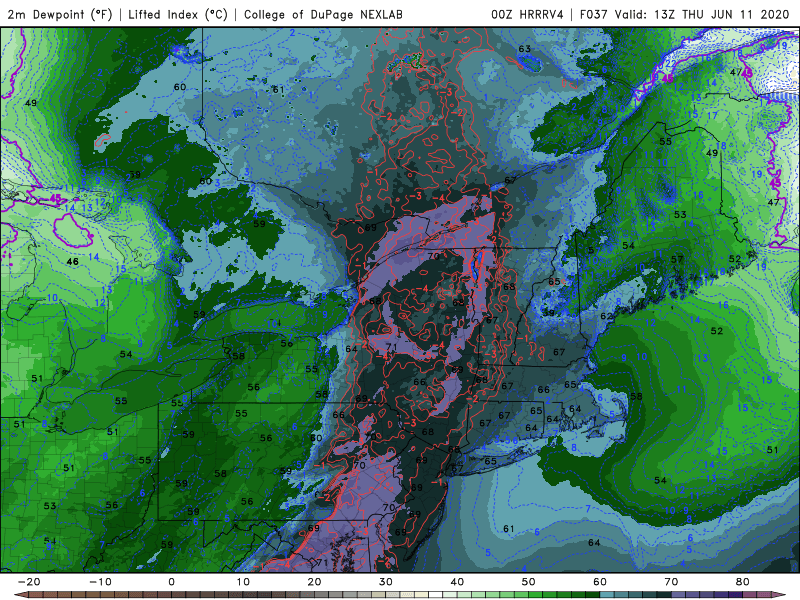Click the '20' tick label on the color scale
Viewport: 800px width, 600px height.
(x=314, y=582)
